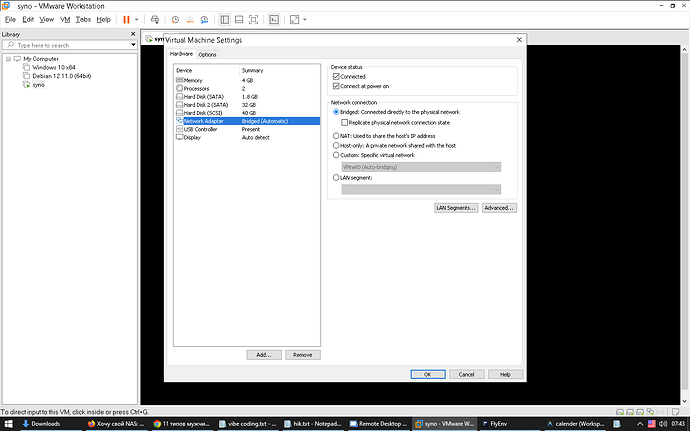Viewport: 690px width, 431px height.
Task: Switch to the Options tab
Action: 207,55
